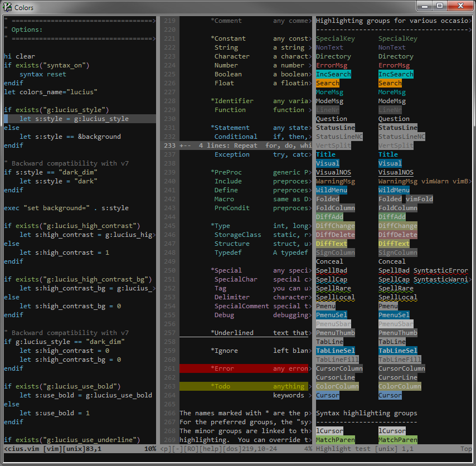Close the Colors window
This screenshot has width=476, height=466.
tap(460, 6)
